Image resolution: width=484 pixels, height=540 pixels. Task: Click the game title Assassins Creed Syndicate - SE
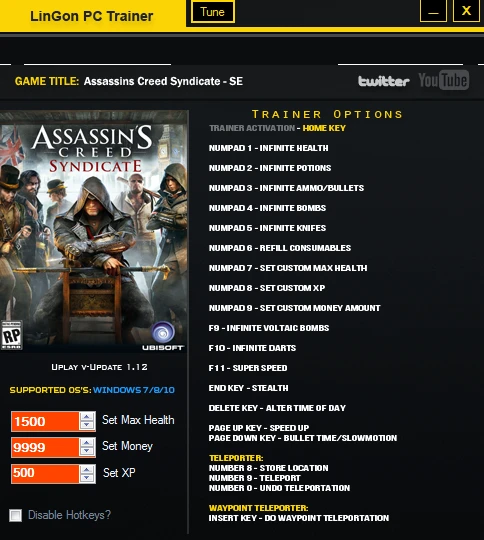click(x=163, y=81)
